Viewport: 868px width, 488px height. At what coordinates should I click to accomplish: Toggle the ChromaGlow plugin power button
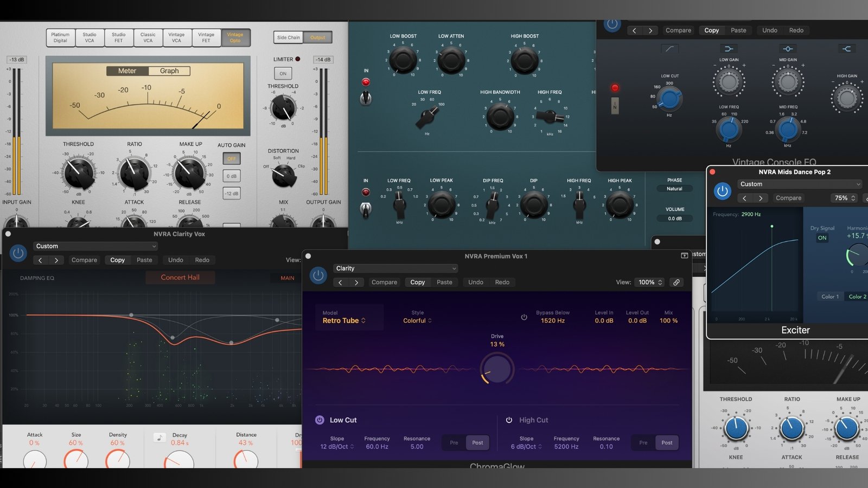point(318,275)
